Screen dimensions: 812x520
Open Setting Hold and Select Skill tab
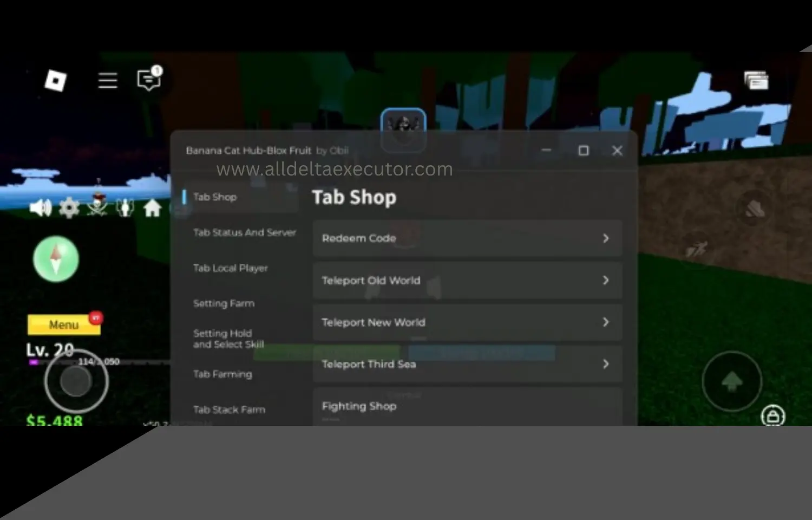228,339
